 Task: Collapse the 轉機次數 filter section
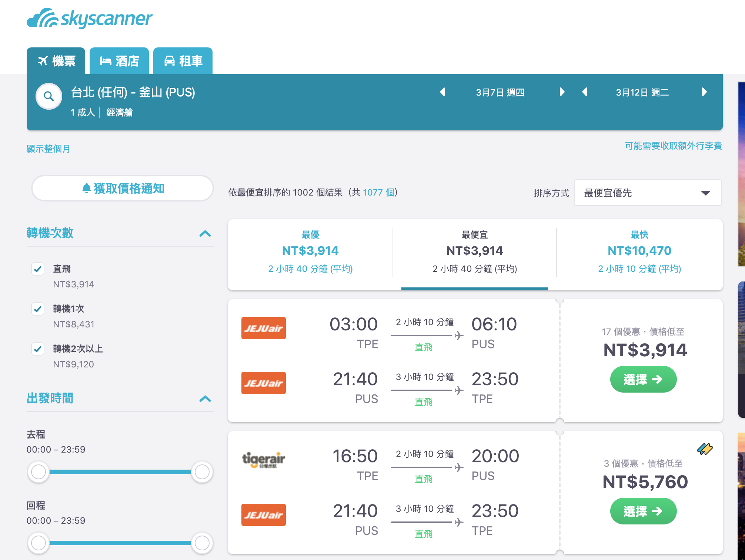click(205, 234)
